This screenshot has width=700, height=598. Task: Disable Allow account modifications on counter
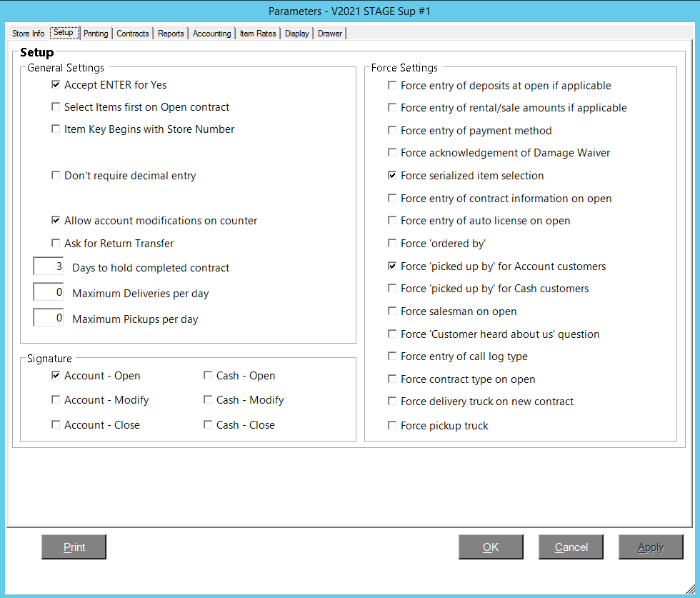coord(56,221)
